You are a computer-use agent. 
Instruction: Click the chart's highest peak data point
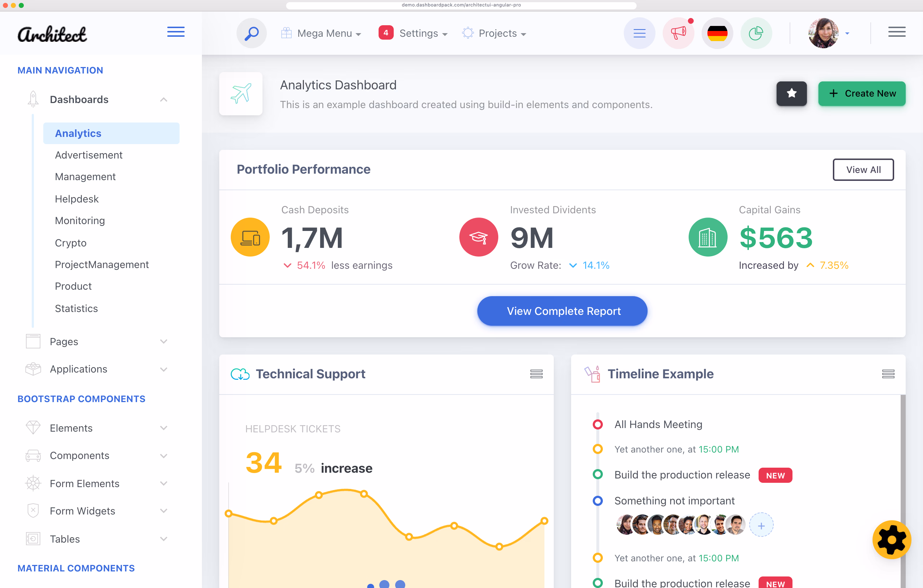pyautogui.click(x=364, y=494)
